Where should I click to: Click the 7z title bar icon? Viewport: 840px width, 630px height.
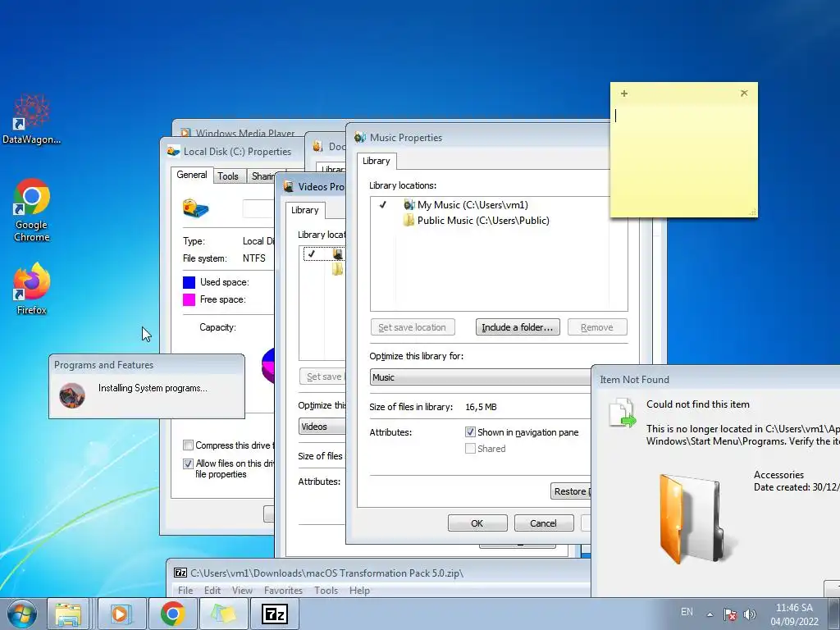tap(180, 573)
